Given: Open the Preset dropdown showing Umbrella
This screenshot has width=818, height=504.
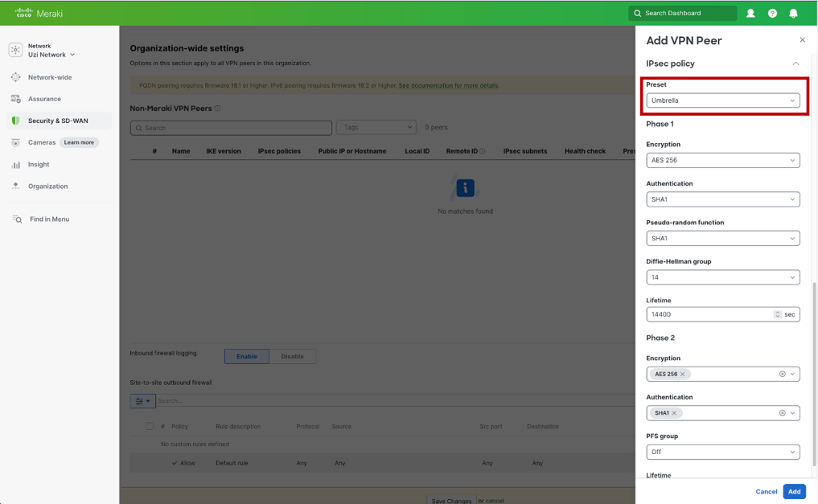Looking at the screenshot, I should point(722,100).
